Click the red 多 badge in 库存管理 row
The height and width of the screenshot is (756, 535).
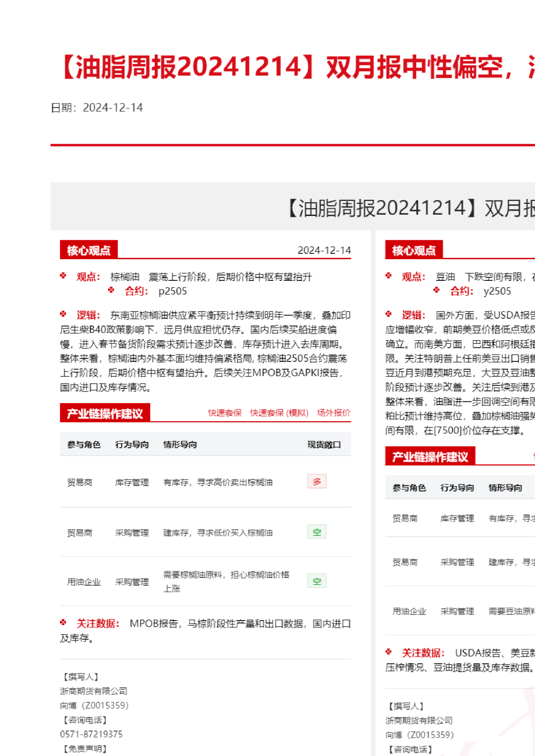pyautogui.click(x=317, y=481)
